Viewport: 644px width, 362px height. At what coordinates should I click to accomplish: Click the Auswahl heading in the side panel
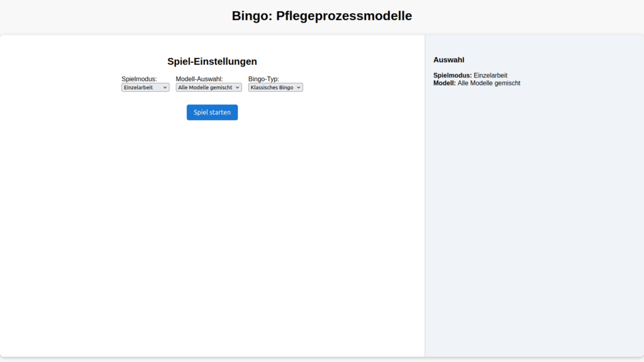pyautogui.click(x=448, y=60)
